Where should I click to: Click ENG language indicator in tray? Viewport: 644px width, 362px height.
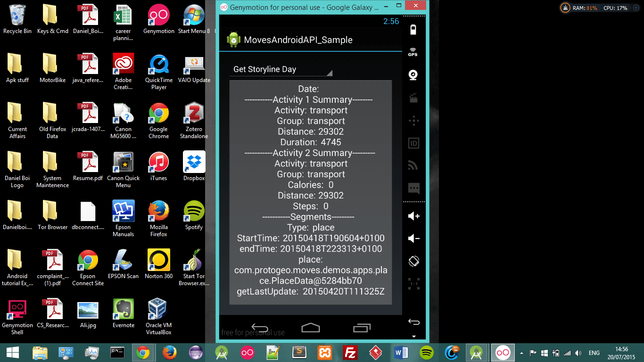click(594, 353)
